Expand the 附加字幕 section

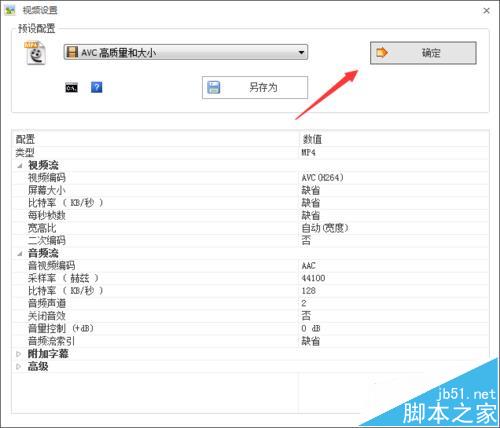[x=19, y=354]
